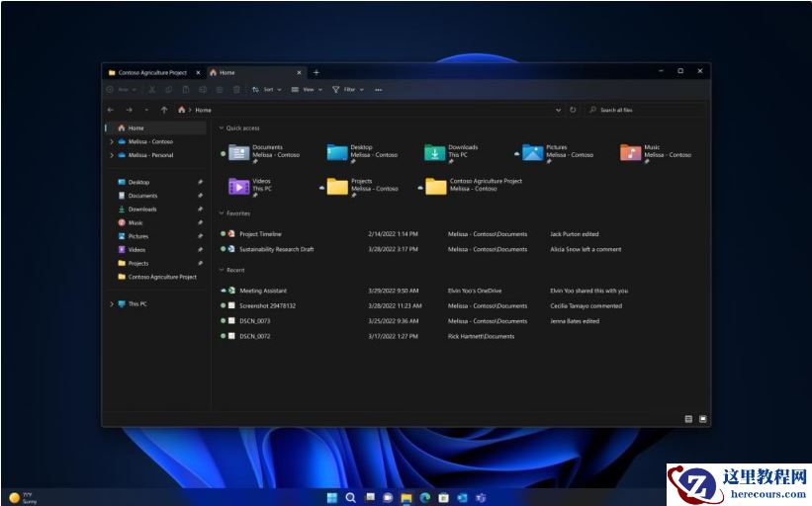Switch to details view layout toggle
Screen dimensions: 812x506
coord(688,419)
